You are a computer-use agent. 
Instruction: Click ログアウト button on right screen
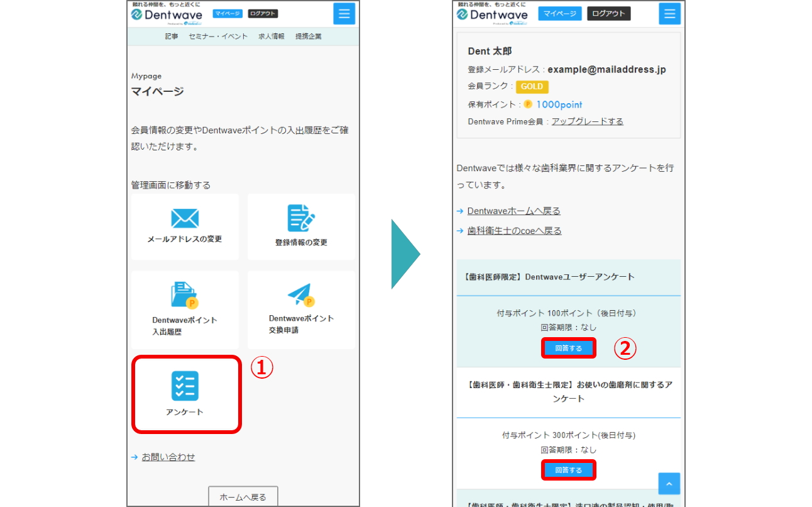(608, 14)
